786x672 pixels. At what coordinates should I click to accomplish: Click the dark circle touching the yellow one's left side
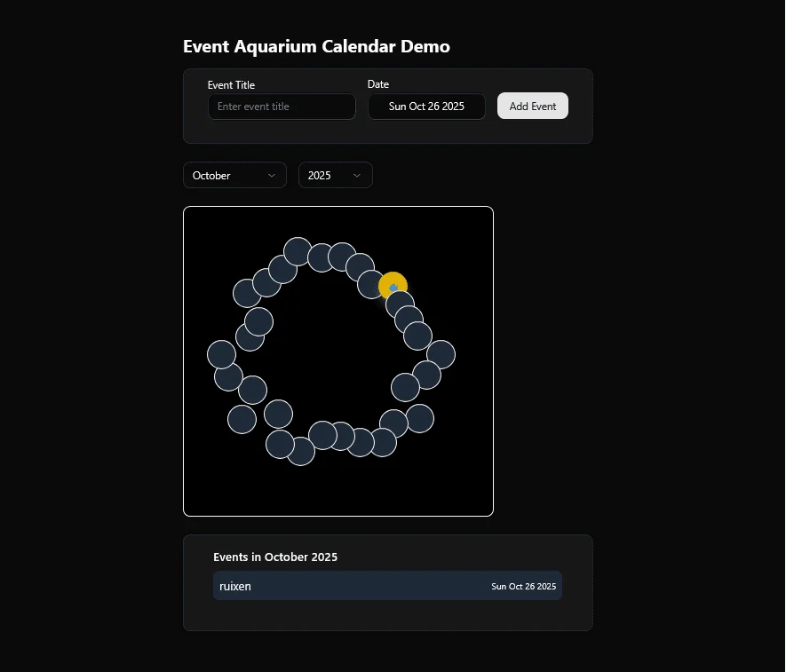click(369, 284)
